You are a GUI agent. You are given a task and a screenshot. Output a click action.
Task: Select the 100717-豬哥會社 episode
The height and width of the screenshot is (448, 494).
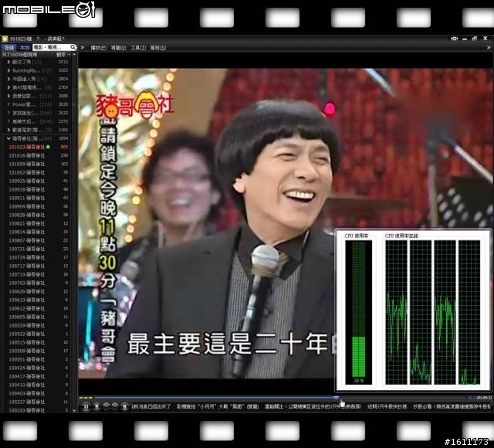coord(27,266)
